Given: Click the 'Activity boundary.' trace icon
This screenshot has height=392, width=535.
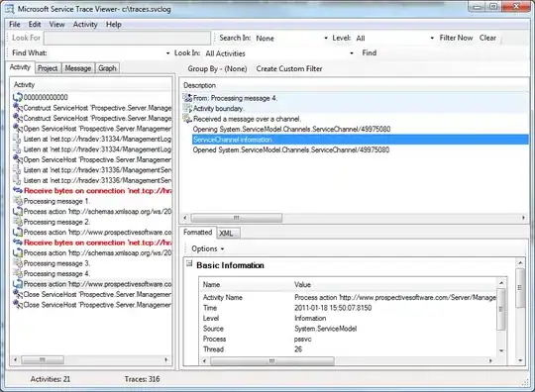Looking at the screenshot, I should [x=187, y=109].
